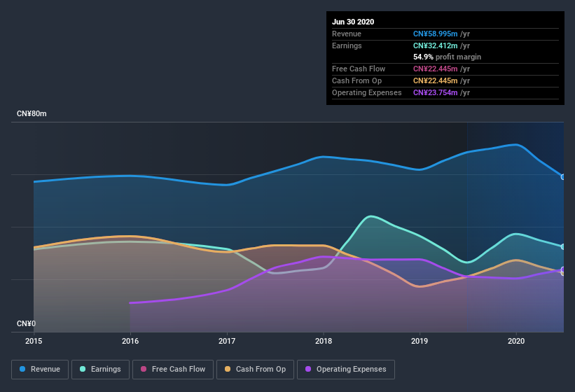Screen dimensions: 575x392
Task: Click the CN¥32.412m earnings value
Action: [436, 45]
